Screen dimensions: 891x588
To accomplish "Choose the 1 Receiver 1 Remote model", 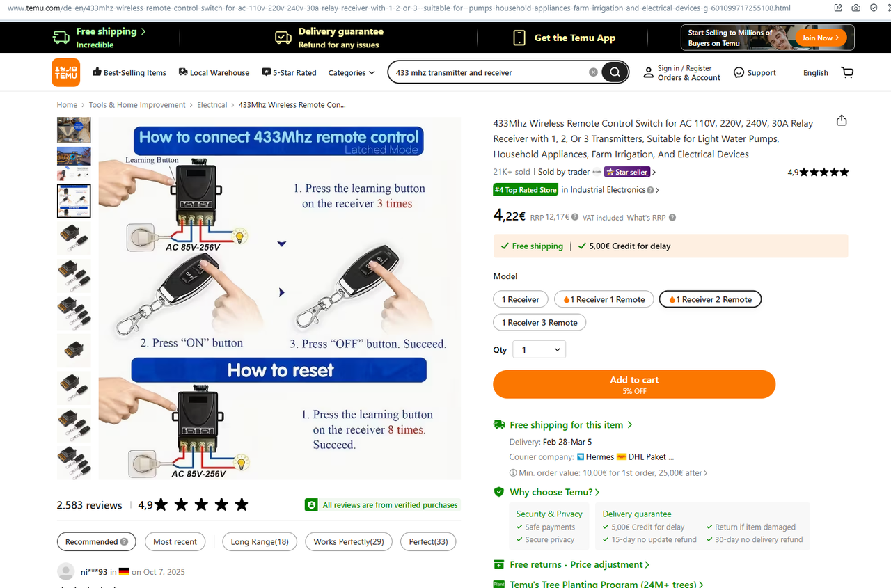I will click(604, 299).
